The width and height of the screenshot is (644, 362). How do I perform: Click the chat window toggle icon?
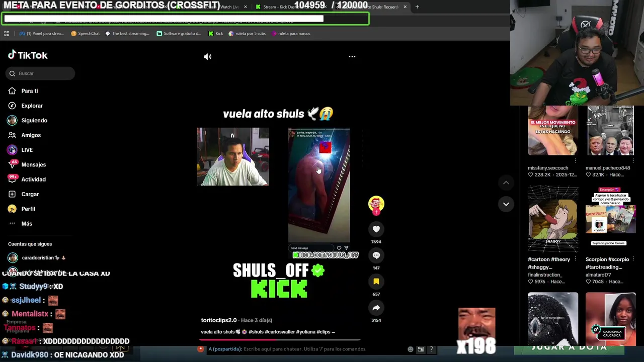[421, 349]
